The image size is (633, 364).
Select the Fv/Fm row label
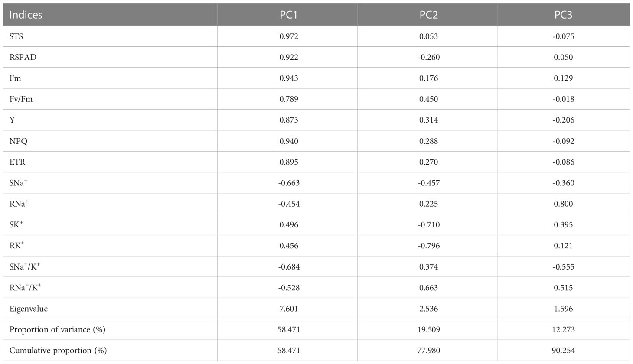21,99
